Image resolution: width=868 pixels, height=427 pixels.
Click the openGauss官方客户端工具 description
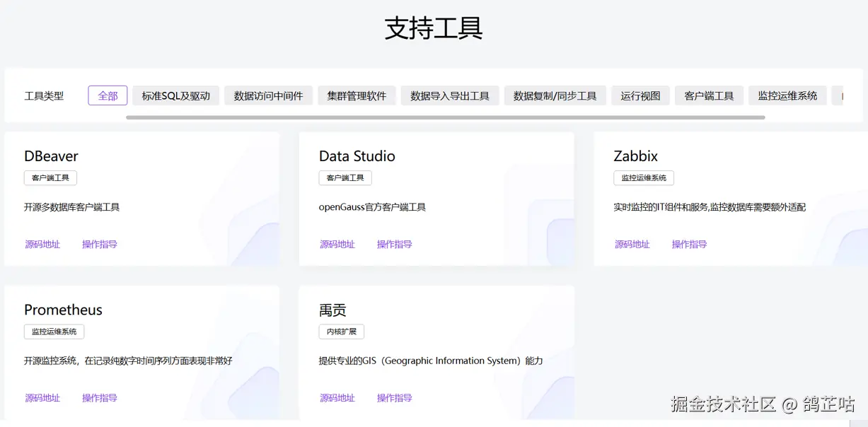373,207
